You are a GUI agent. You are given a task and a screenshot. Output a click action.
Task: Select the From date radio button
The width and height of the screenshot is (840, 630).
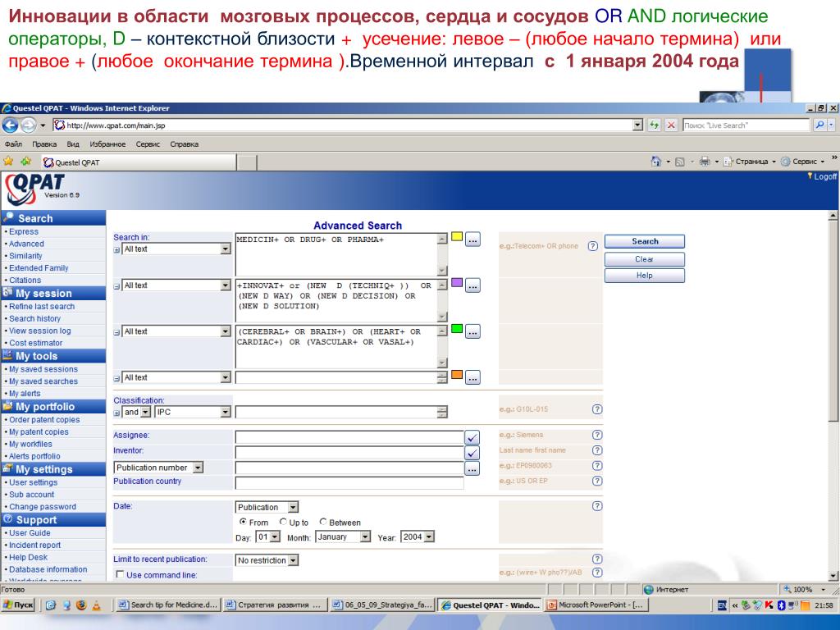tap(243, 522)
